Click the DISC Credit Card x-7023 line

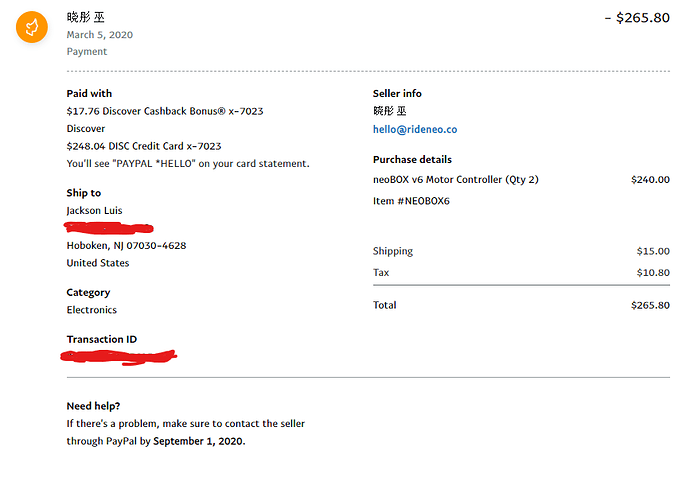(x=143, y=146)
